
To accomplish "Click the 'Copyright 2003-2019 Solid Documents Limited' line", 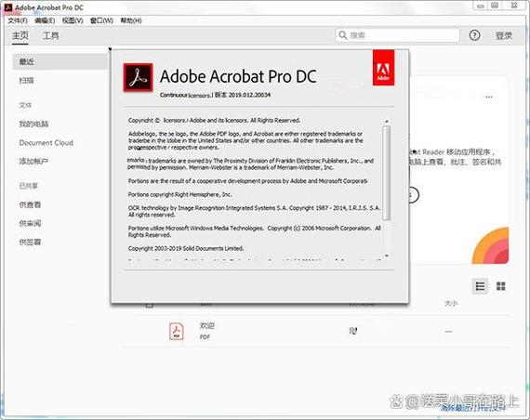I will [x=186, y=248].
